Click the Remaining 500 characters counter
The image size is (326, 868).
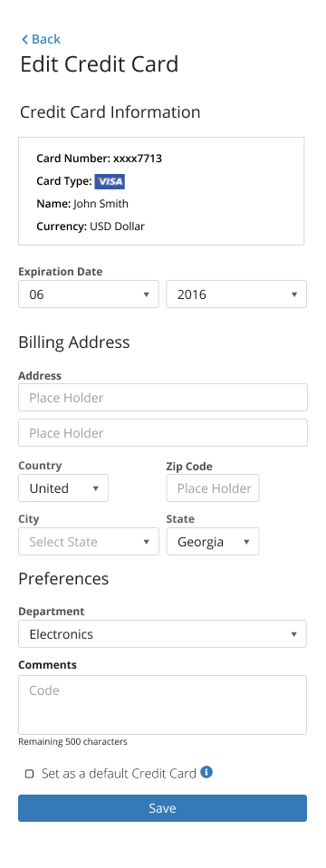click(x=72, y=742)
